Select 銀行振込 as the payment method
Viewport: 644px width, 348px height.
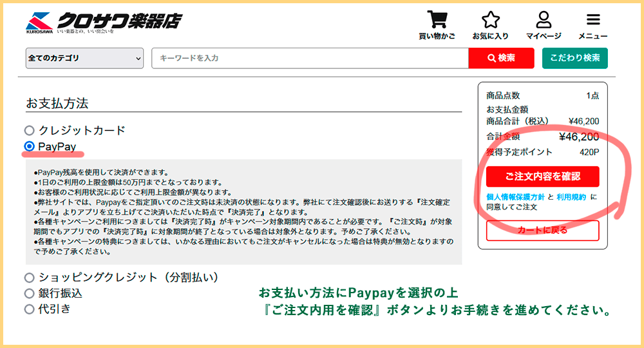[x=29, y=294]
